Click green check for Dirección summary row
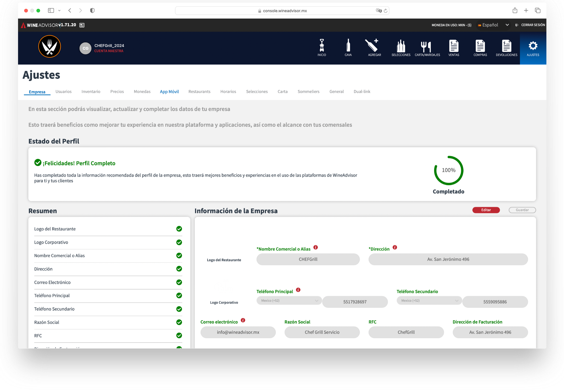 tap(179, 269)
